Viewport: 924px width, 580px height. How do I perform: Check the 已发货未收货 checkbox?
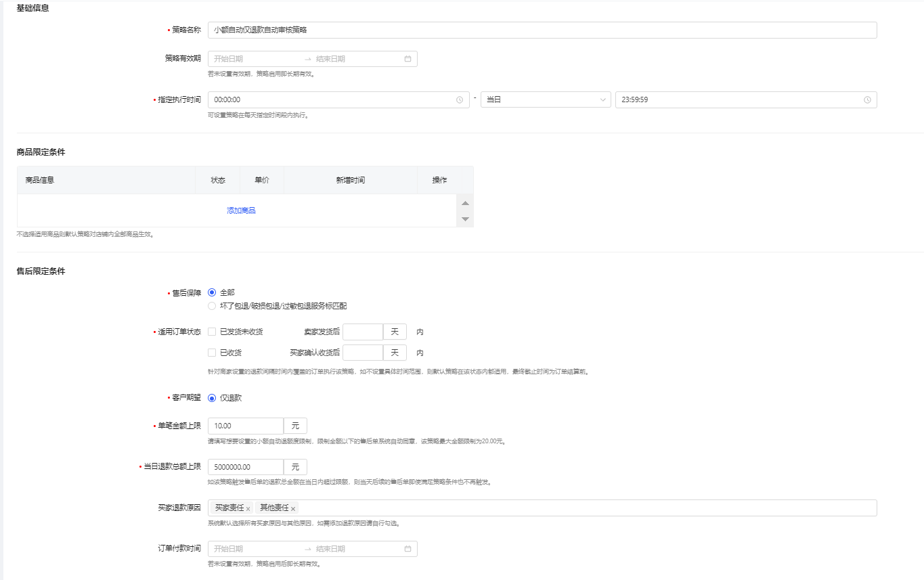212,332
